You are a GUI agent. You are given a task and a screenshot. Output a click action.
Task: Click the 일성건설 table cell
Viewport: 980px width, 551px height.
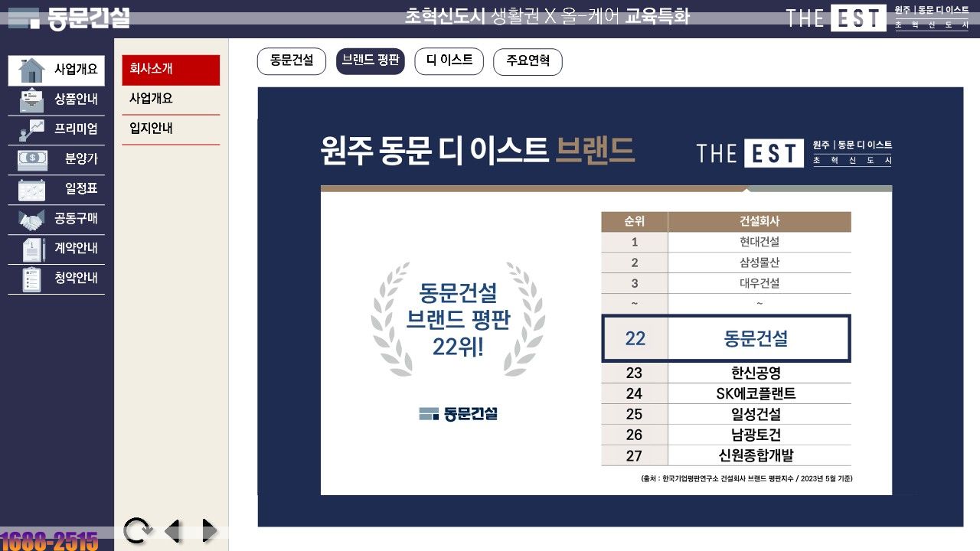coord(759,414)
